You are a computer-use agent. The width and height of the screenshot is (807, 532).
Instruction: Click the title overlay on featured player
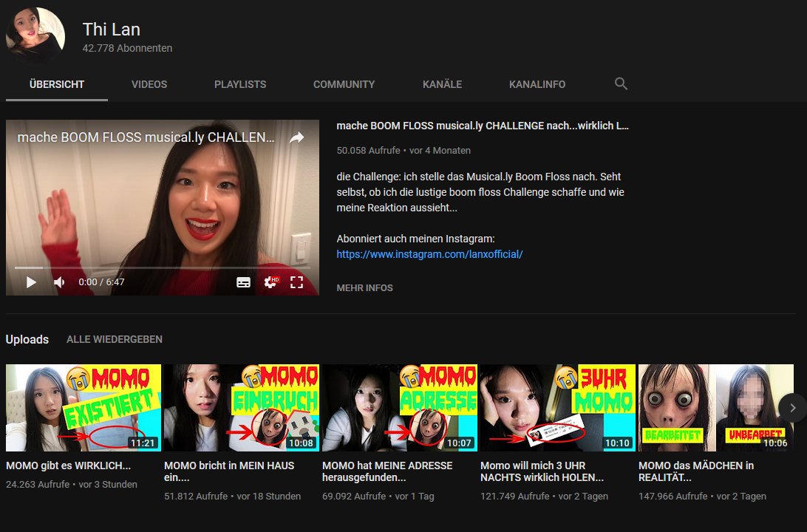click(146, 137)
